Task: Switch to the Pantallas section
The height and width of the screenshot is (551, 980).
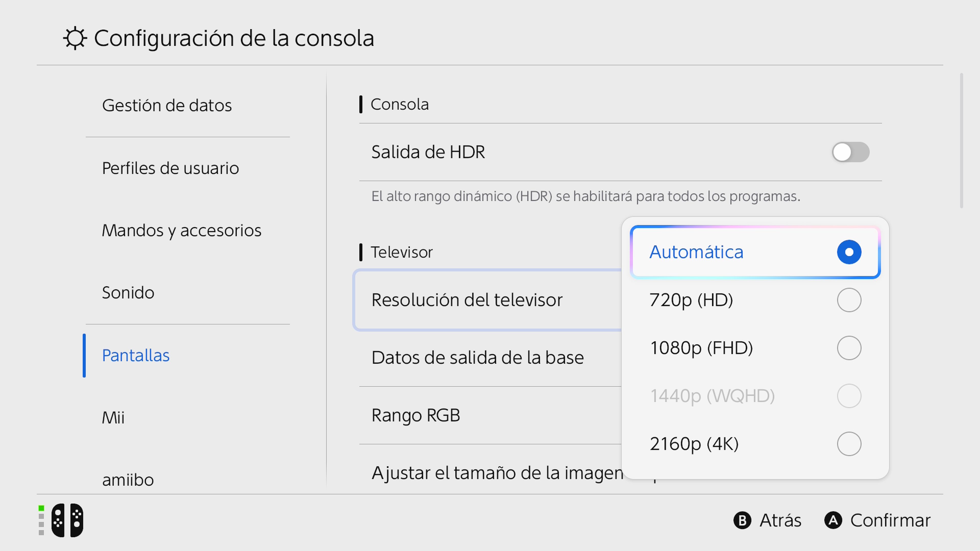Action: click(136, 355)
